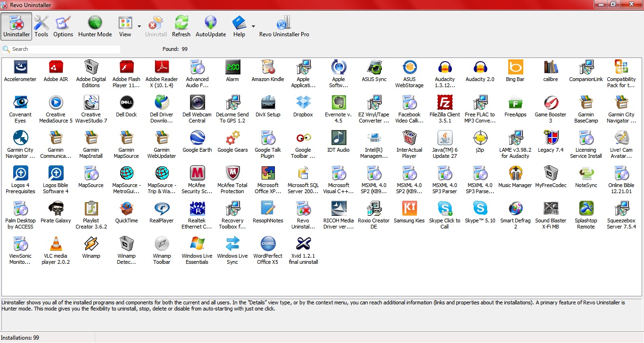Select the Playlist Creator 3.6.2 icon

(x=91, y=209)
